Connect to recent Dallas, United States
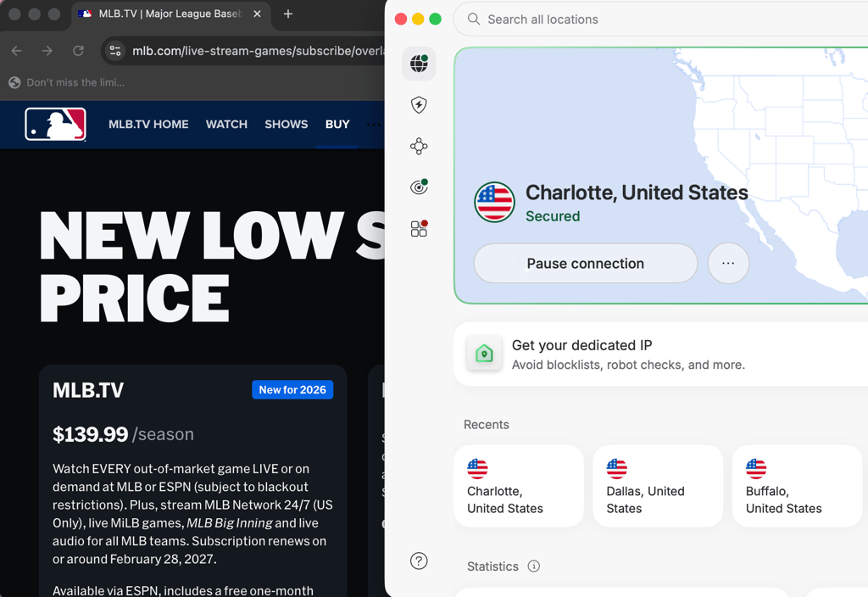This screenshot has width=868, height=597. coord(658,486)
